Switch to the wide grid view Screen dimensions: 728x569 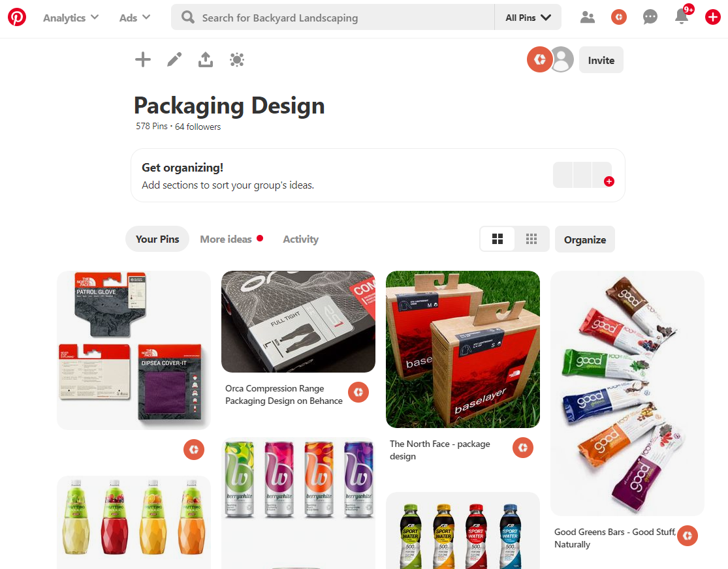tap(498, 239)
